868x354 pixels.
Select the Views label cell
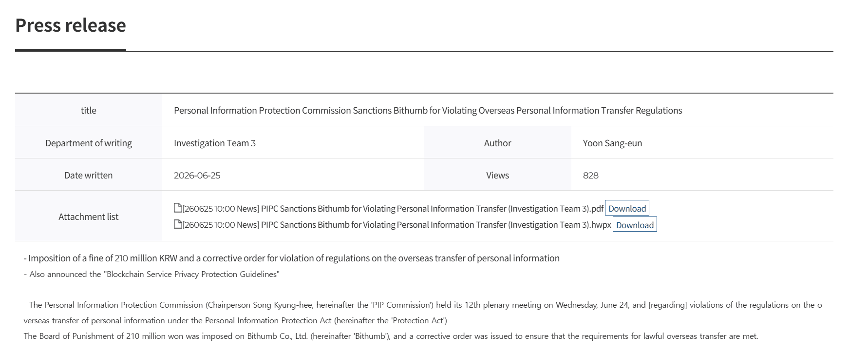pos(497,175)
